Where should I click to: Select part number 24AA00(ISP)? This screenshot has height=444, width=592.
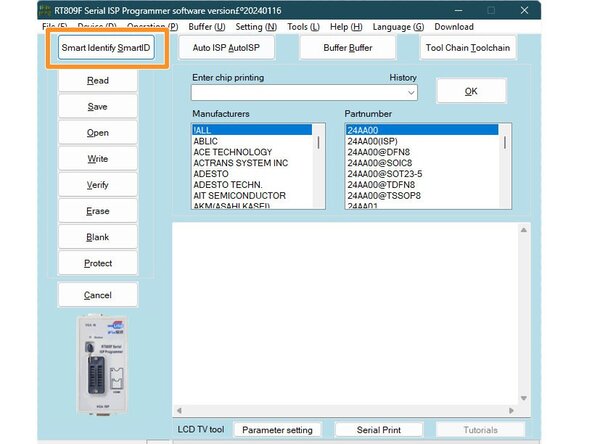click(422, 141)
